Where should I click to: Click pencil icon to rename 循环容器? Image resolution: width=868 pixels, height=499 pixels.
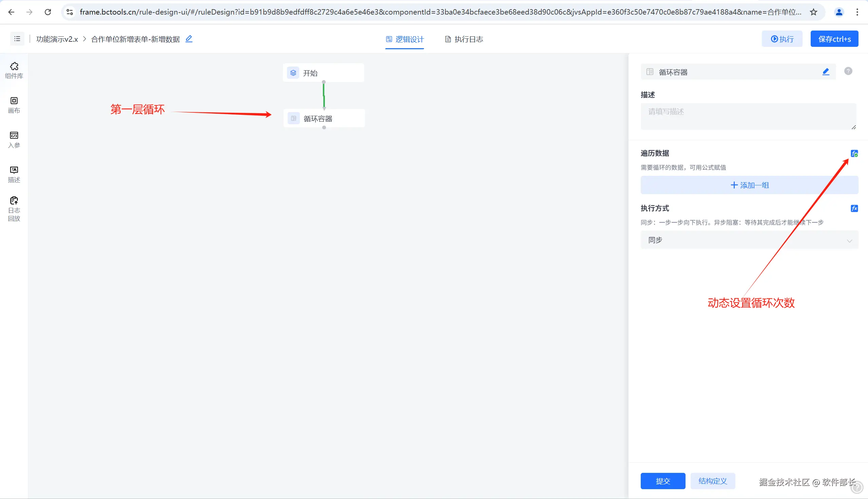[x=826, y=72]
